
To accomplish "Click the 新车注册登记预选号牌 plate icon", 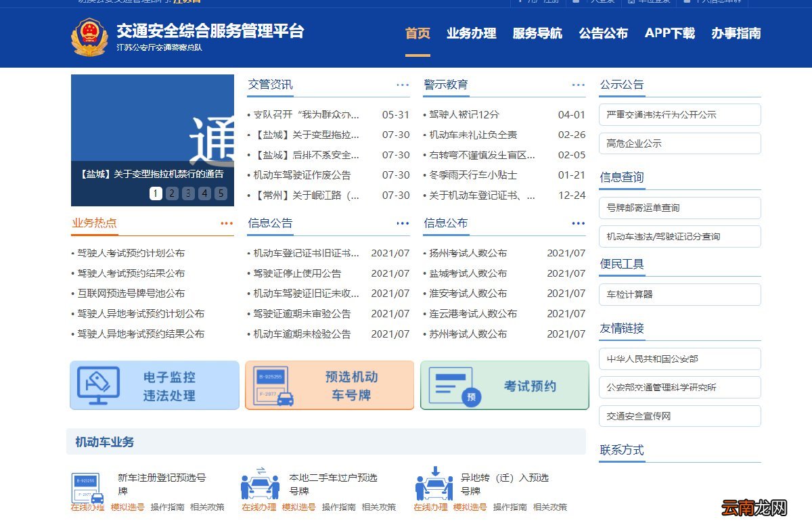I will click(x=87, y=488).
